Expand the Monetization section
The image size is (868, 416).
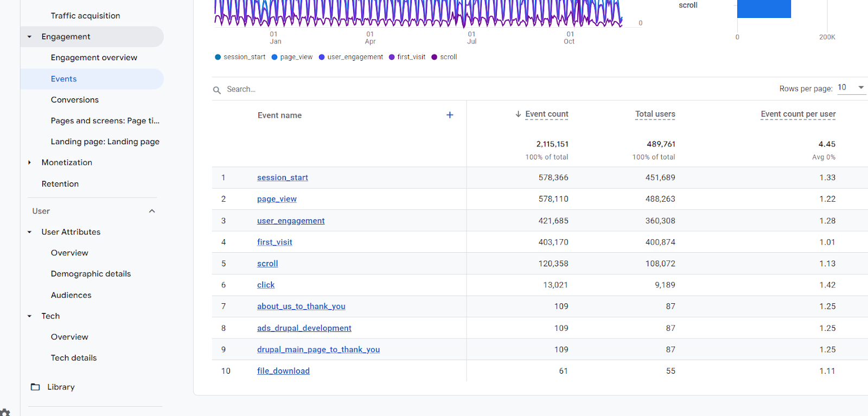click(29, 163)
